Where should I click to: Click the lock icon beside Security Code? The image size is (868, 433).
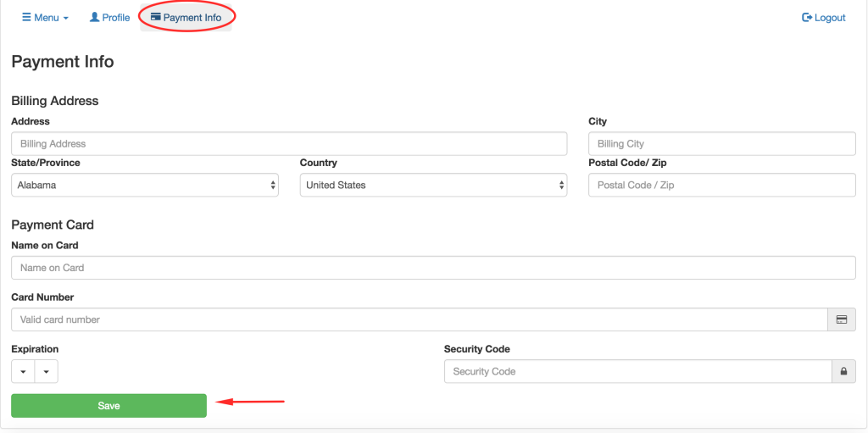(843, 372)
